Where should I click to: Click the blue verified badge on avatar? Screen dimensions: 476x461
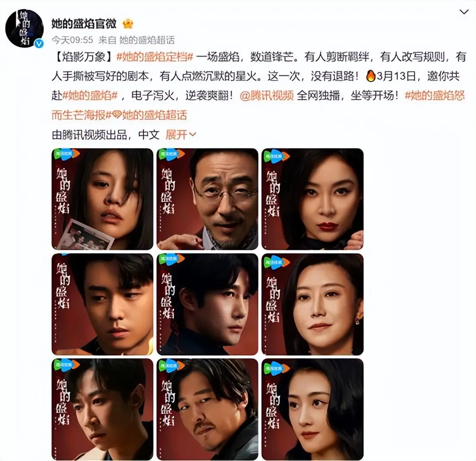[39, 44]
